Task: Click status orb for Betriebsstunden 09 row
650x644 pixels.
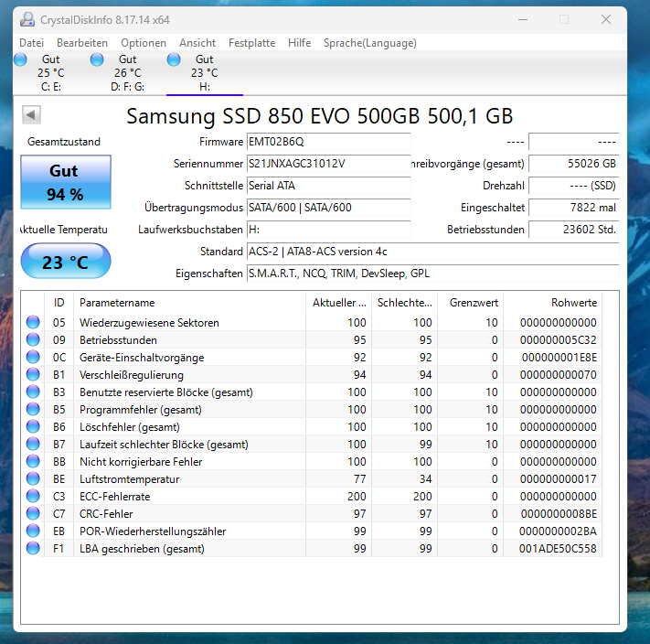Action: [33, 339]
